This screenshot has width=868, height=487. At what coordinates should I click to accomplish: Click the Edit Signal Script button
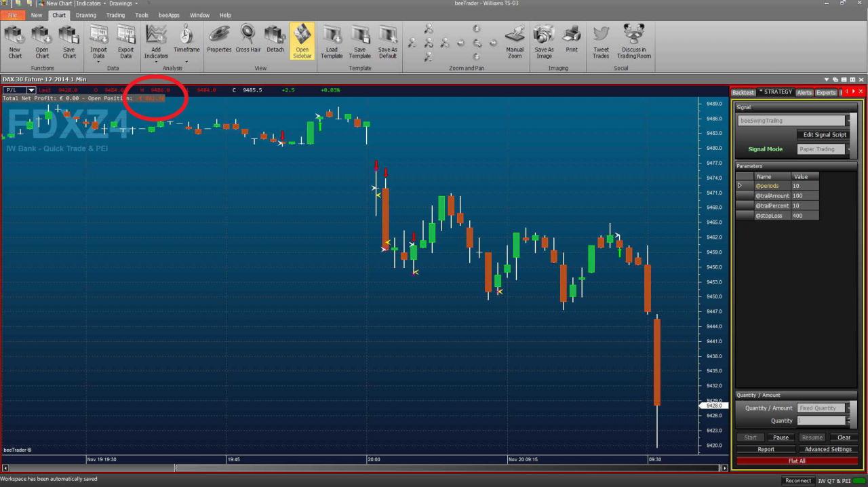[x=825, y=135]
